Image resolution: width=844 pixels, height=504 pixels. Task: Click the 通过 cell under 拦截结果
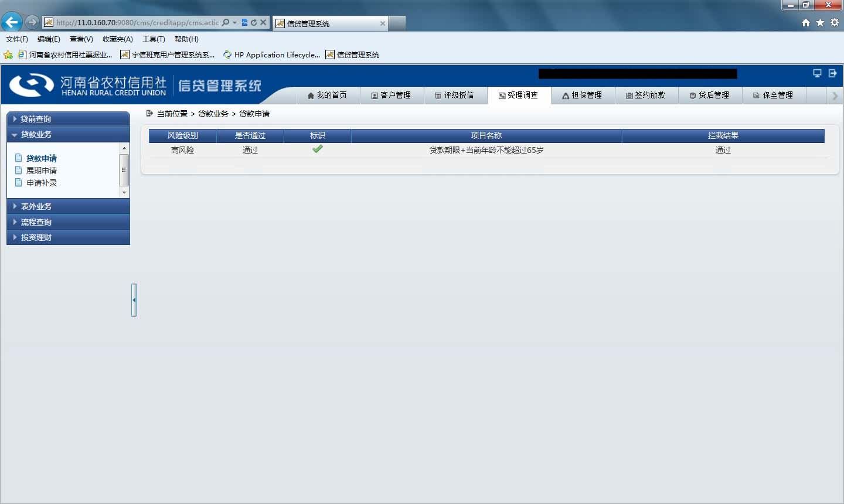click(723, 150)
